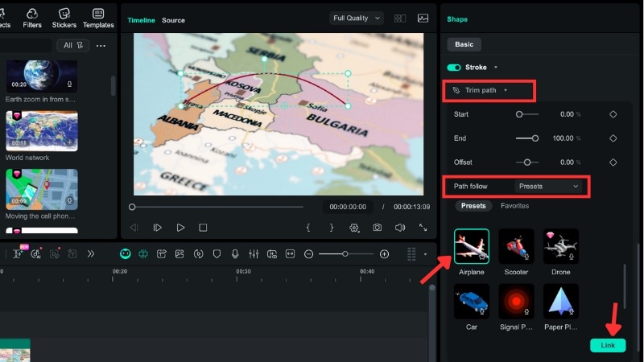Mark out point with right brace
The width and height of the screenshot is (644, 362).
(332, 228)
